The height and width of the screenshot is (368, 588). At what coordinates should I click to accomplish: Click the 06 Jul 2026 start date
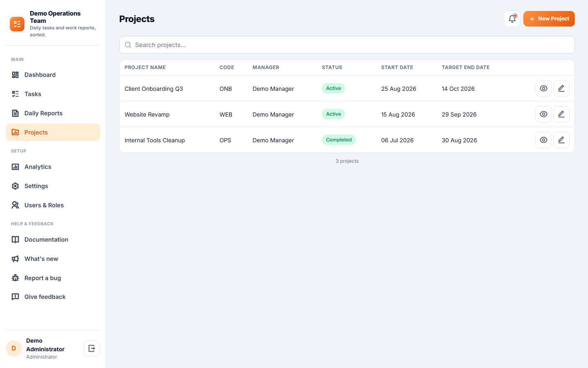tap(397, 140)
